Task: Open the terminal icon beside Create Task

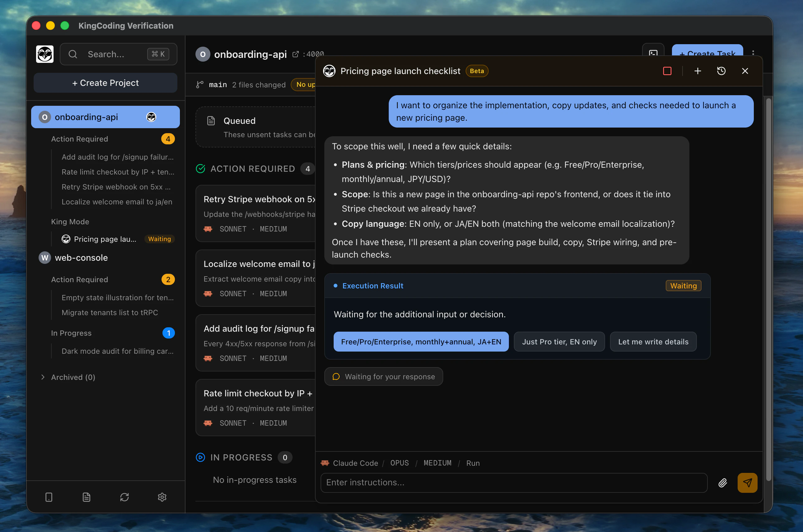Action: point(653,54)
